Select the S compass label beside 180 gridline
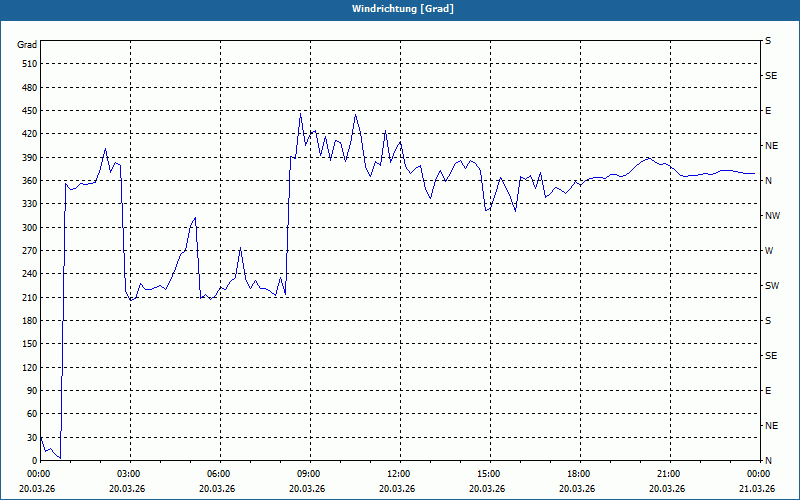This screenshot has width=800, height=500. coord(768,321)
